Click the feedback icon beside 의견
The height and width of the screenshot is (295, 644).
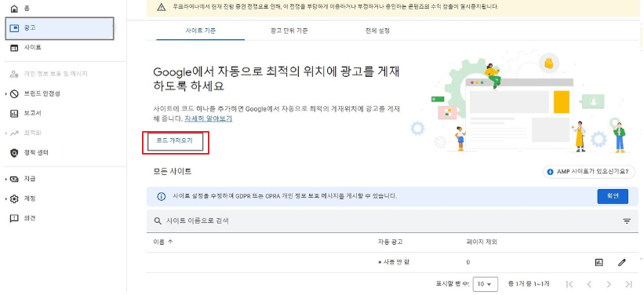(x=14, y=219)
